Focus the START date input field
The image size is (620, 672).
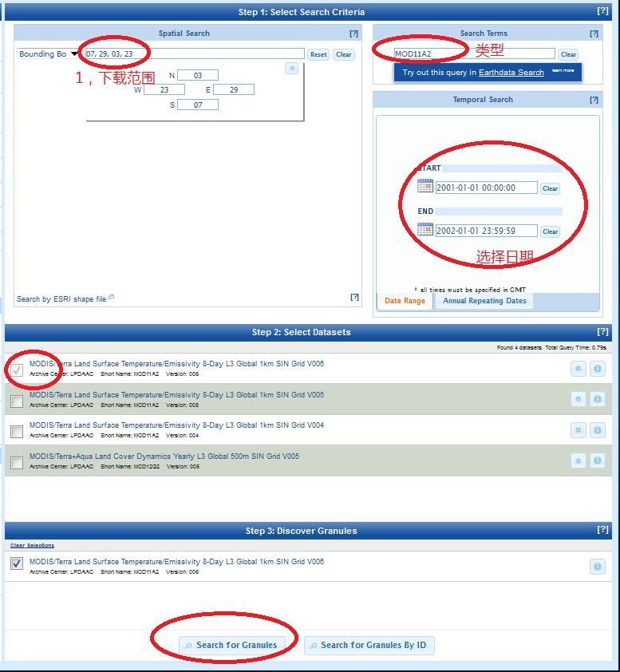pyautogui.click(x=486, y=188)
